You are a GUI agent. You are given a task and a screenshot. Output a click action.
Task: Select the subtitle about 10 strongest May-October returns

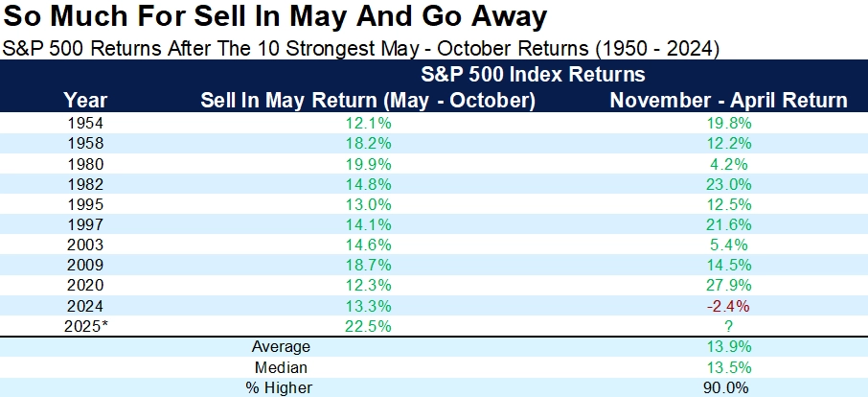tap(363, 47)
